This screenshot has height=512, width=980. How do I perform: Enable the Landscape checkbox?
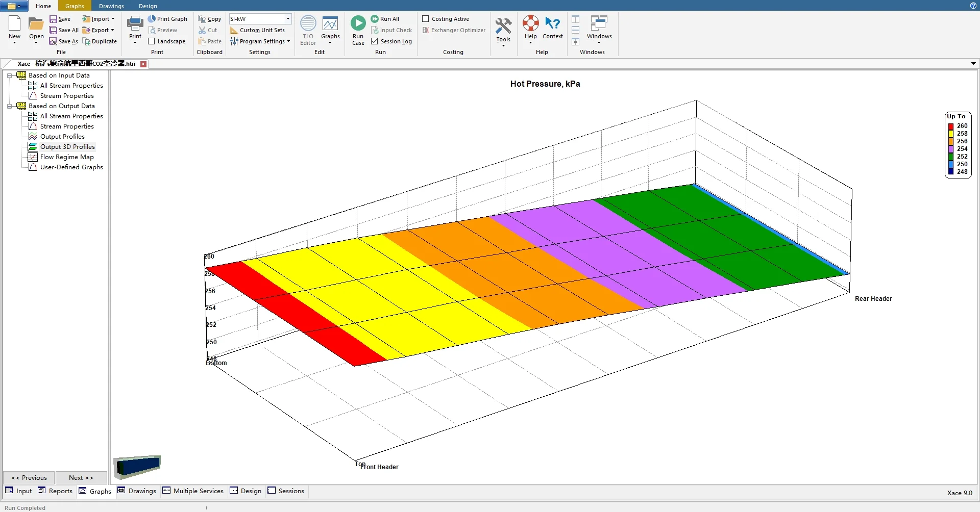coord(152,41)
